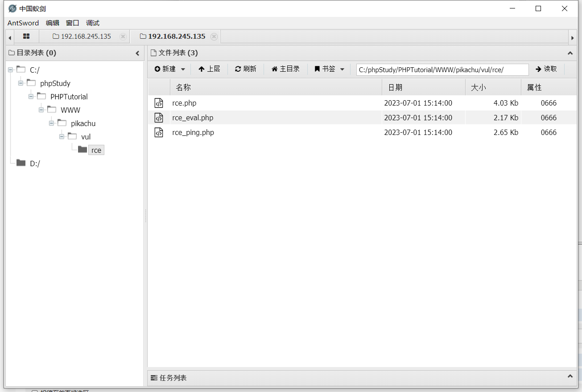Click the 读取 button
This screenshot has height=392, width=582.
click(x=546, y=69)
